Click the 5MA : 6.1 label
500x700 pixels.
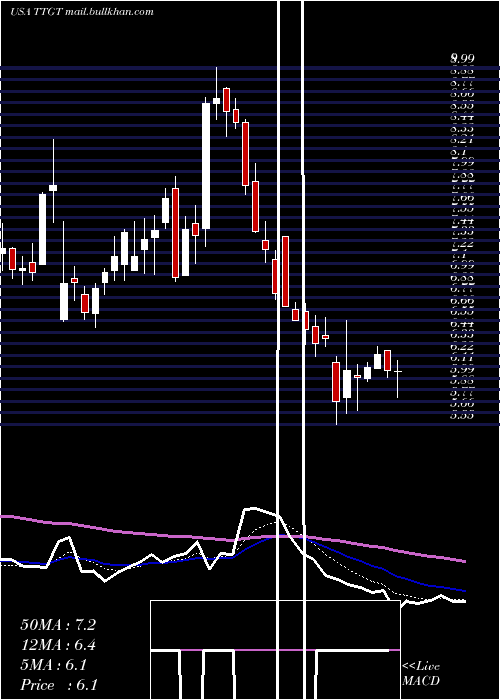click(x=53, y=665)
